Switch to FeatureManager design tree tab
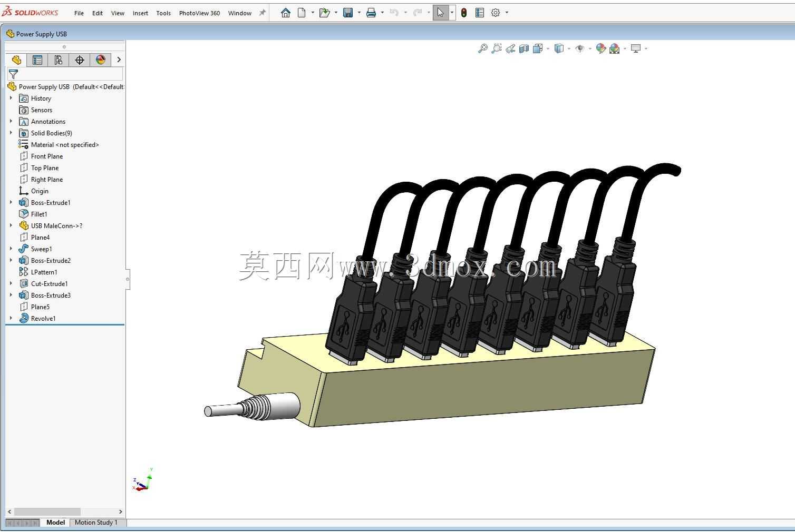 (16, 60)
